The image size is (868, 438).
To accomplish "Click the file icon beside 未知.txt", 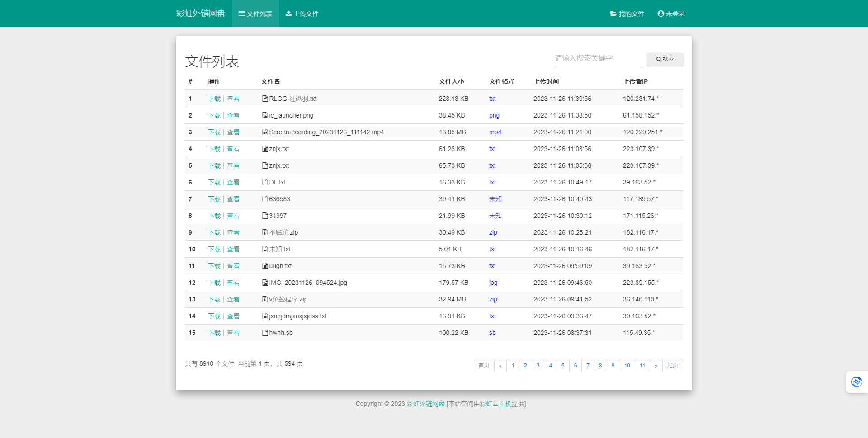I will click(265, 249).
